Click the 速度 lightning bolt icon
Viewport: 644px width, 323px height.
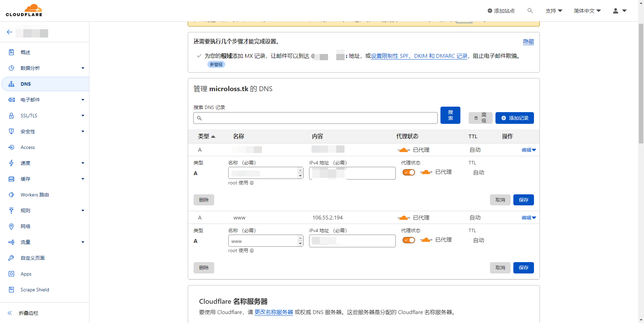(11, 163)
